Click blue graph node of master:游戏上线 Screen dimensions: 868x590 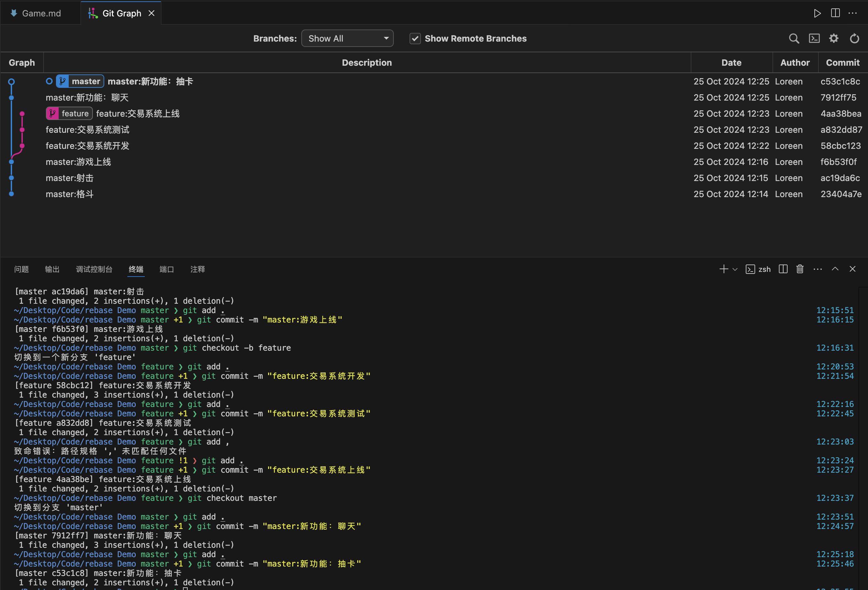12,162
